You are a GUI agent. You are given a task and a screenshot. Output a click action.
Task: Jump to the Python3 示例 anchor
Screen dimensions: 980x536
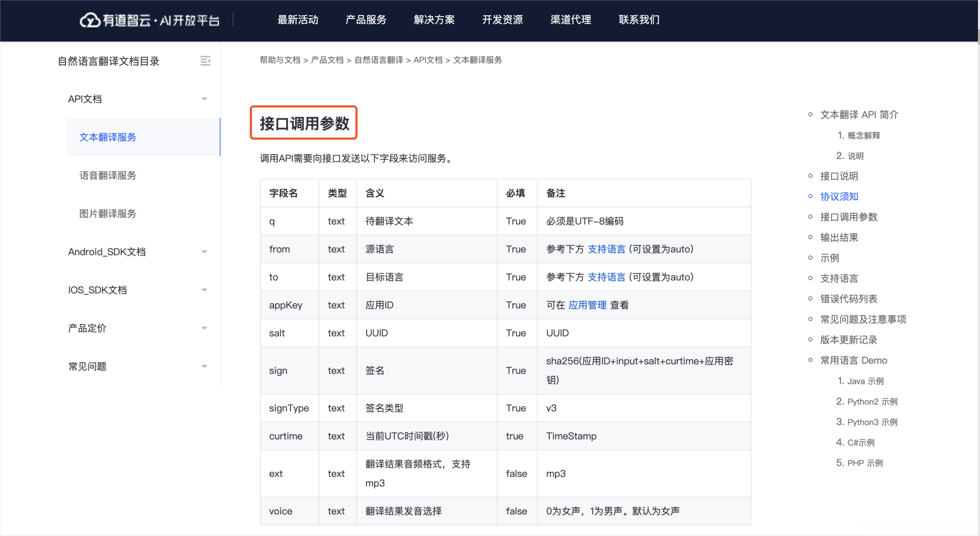click(866, 422)
